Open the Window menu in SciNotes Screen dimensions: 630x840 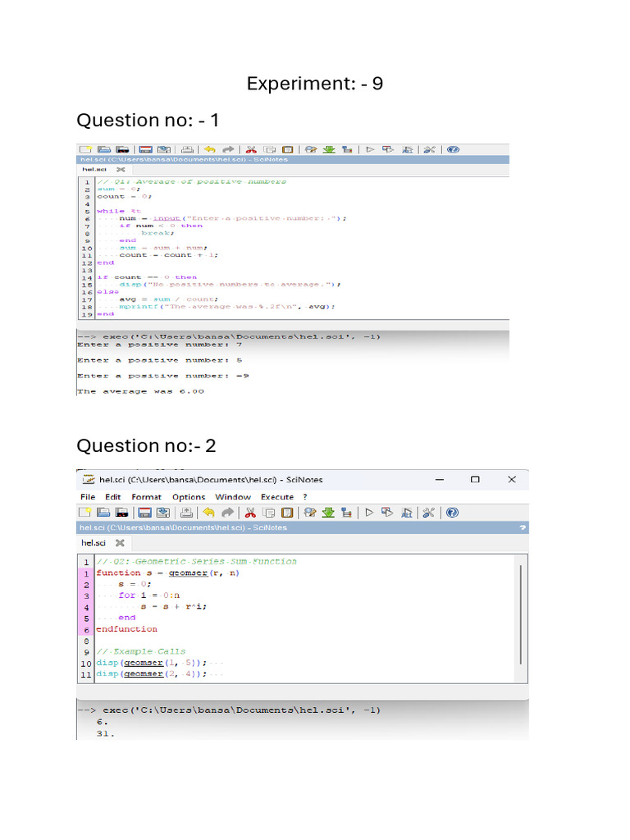(233, 496)
